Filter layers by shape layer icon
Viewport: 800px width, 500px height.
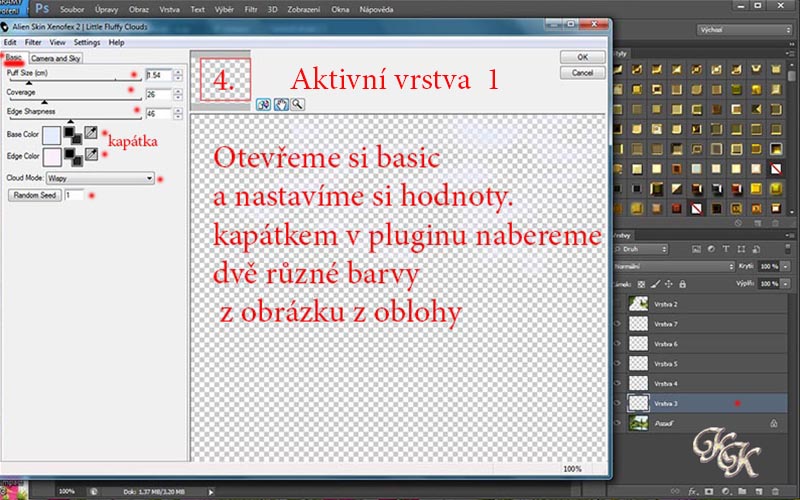click(x=741, y=249)
